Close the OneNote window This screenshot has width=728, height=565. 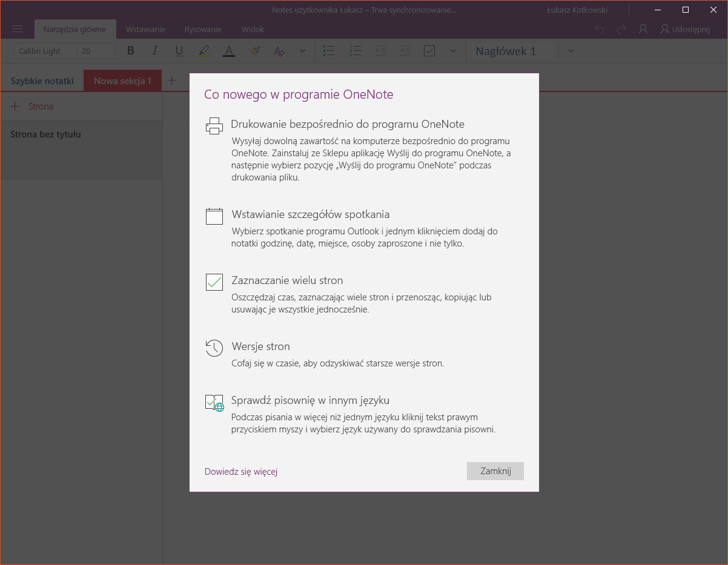coord(713,10)
